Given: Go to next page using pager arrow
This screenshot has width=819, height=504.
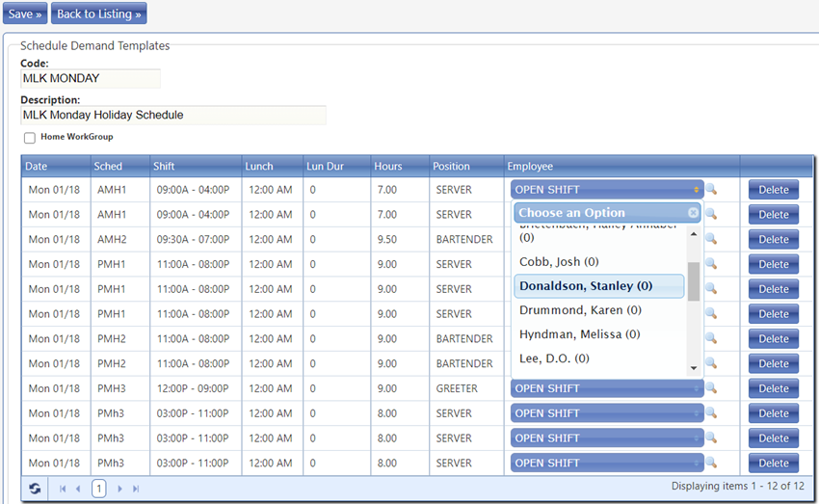Looking at the screenshot, I should click(120, 489).
